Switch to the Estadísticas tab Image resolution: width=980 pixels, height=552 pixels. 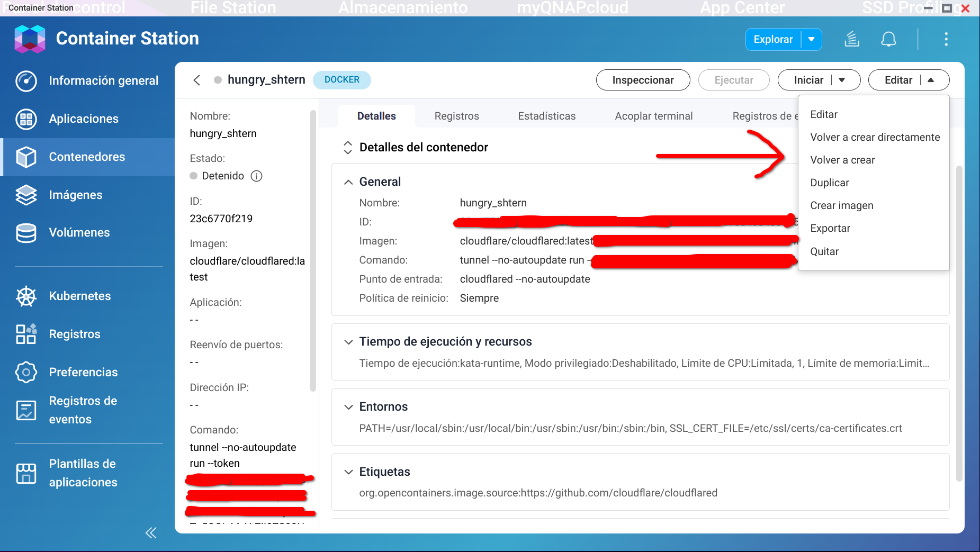(546, 116)
